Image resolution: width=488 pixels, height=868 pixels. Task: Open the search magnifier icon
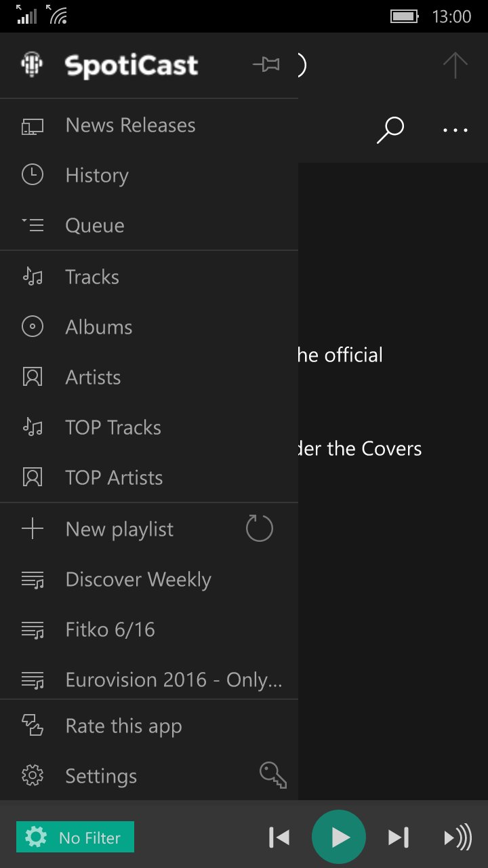pos(390,130)
